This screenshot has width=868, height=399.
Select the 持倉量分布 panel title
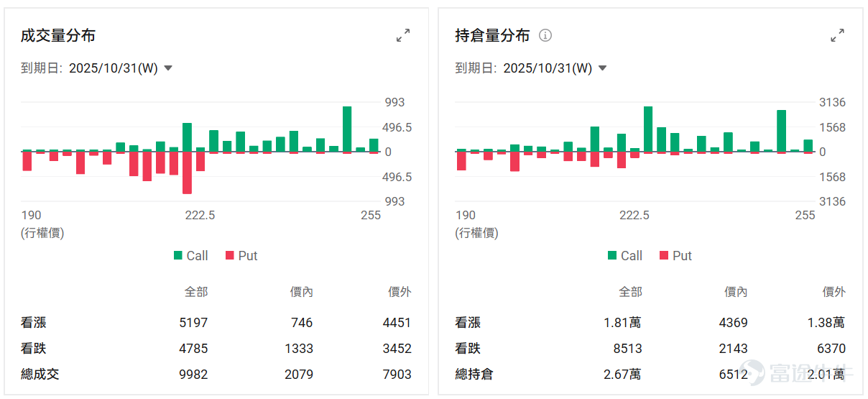[x=492, y=35]
